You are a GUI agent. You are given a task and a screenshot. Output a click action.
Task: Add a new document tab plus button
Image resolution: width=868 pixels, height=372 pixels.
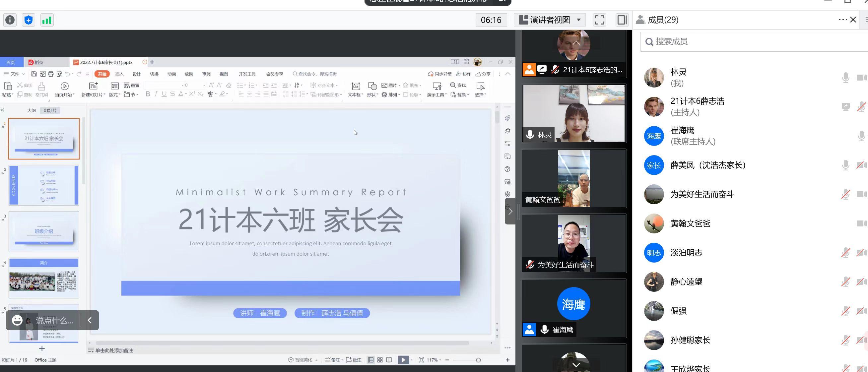(x=152, y=62)
